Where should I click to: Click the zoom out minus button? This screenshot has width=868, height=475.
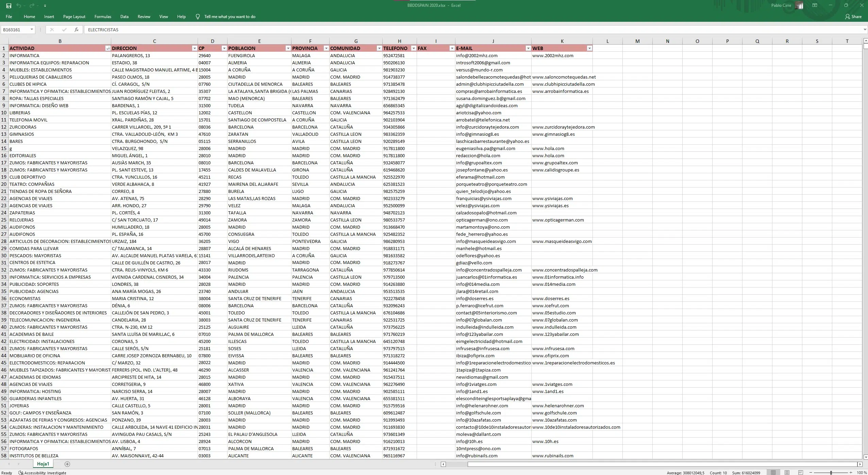[x=811, y=473]
